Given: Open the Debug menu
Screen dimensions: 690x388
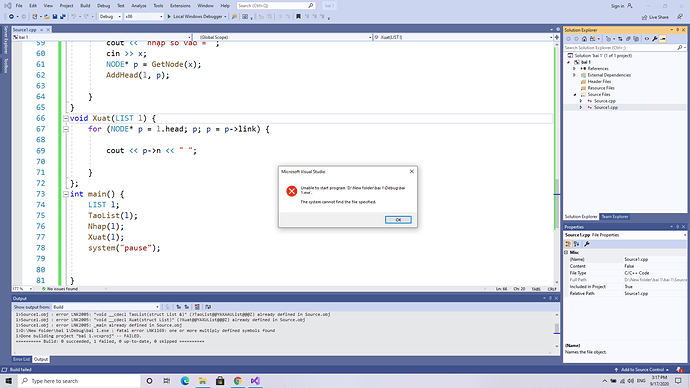Looking at the screenshot, I should click(103, 6).
